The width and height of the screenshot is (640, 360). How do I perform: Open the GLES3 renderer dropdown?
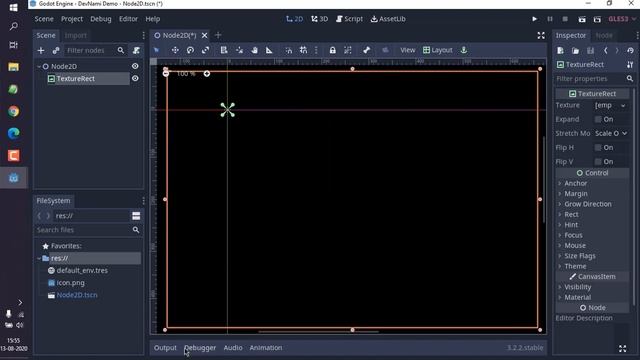[622, 19]
